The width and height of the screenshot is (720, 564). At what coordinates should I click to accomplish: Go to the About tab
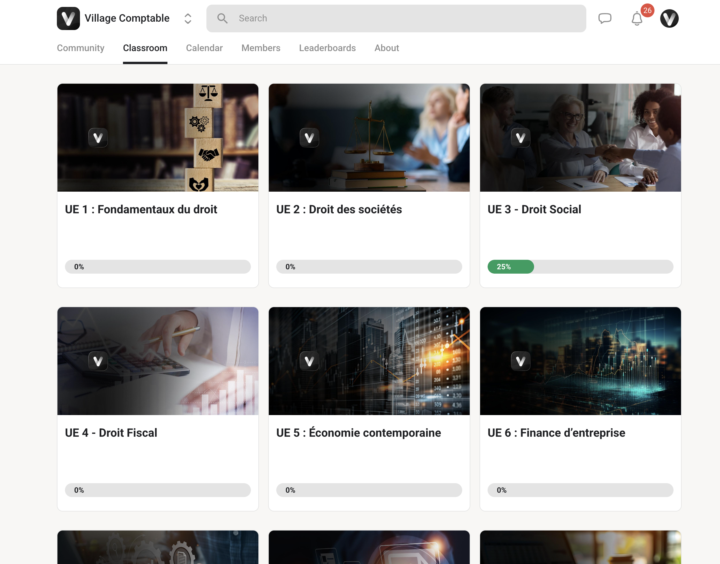pos(386,48)
